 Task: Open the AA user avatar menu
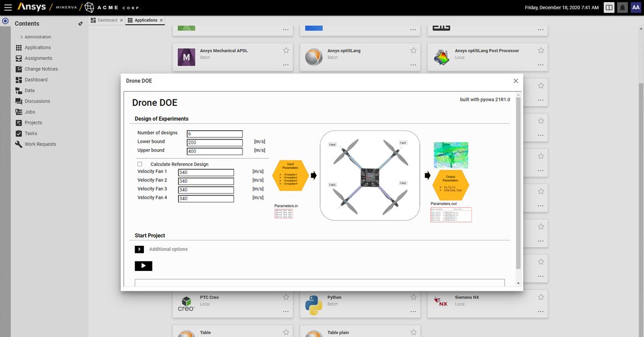click(636, 8)
